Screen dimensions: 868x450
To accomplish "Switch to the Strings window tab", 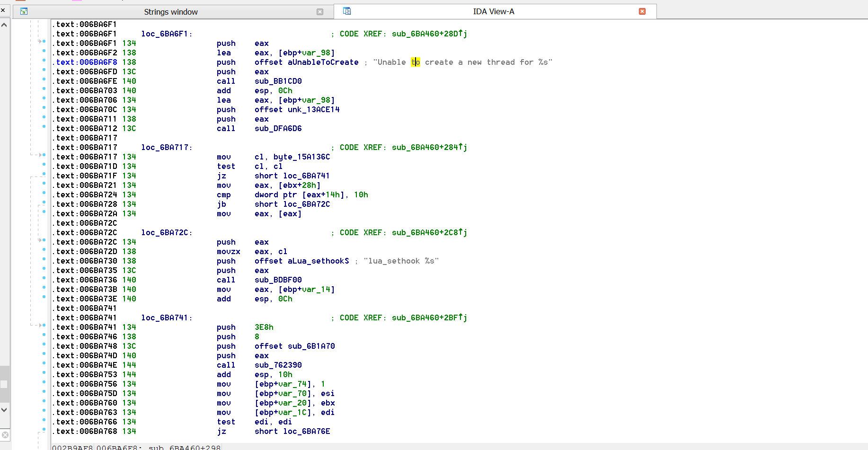I will pyautogui.click(x=170, y=12).
